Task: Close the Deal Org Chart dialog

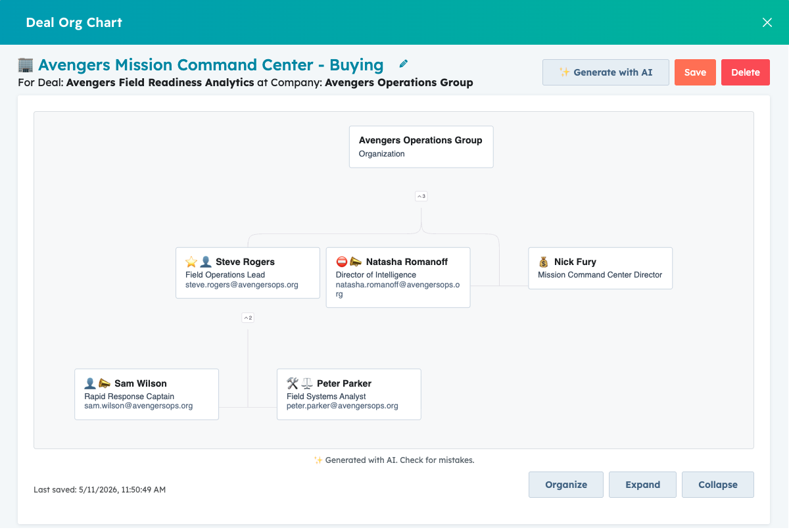Action: coord(767,22)
